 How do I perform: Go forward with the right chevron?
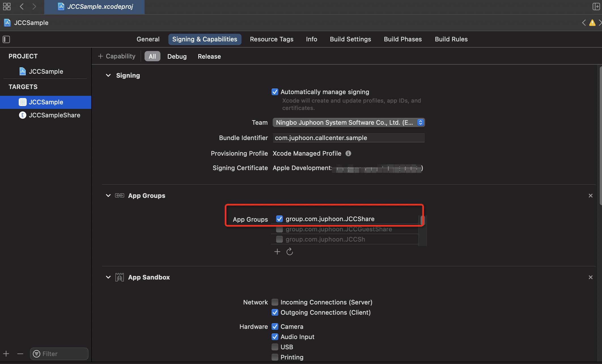(x=34, y=7)
